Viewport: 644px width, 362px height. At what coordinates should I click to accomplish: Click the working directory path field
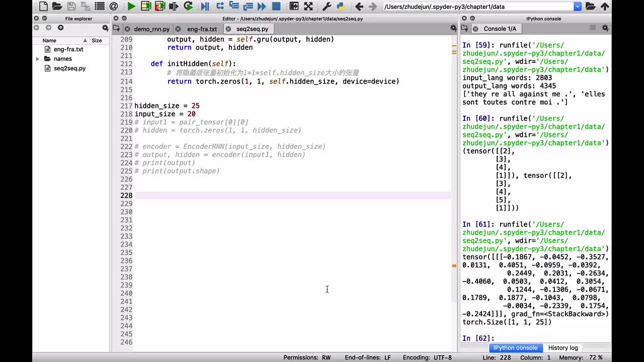pyautogui.click(x=478, y=7)
